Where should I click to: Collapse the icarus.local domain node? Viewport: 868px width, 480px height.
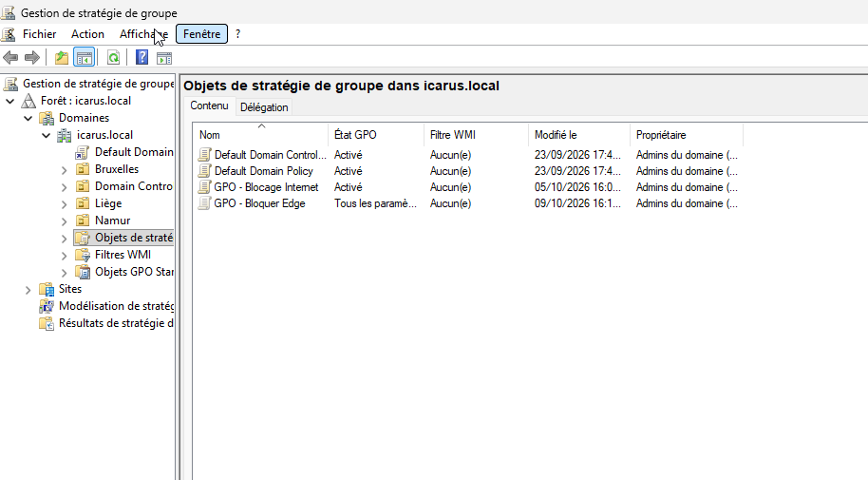click(46, 136)
